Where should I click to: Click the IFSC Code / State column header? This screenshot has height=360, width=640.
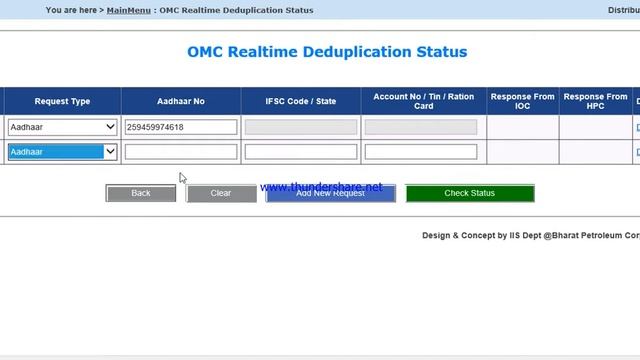tap(301, 101)
